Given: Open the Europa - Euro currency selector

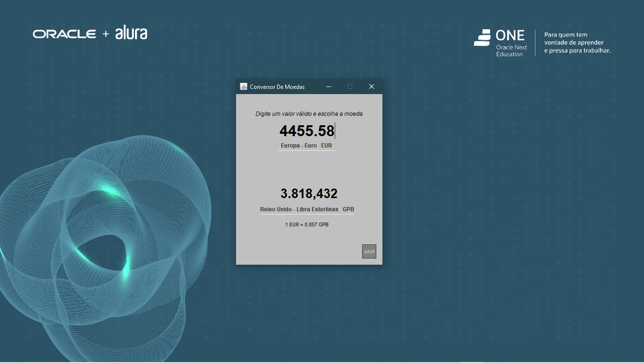Looking at the screenshot, I should pos(298,145).
